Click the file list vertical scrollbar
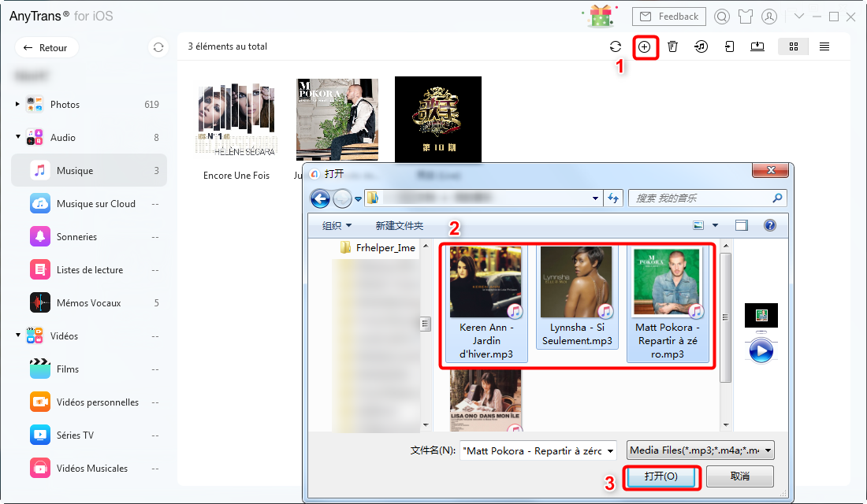867x504 pixels. pos(726,318)
